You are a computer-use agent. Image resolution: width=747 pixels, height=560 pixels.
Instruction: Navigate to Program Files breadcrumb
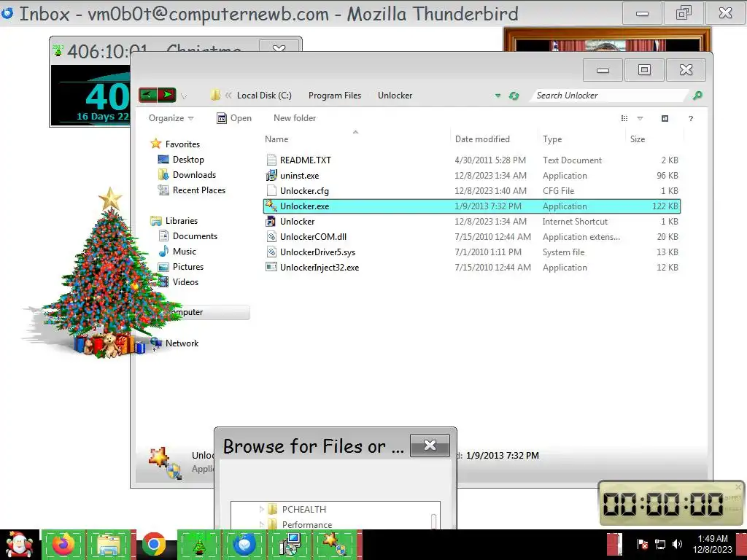(x=335, y=96)
